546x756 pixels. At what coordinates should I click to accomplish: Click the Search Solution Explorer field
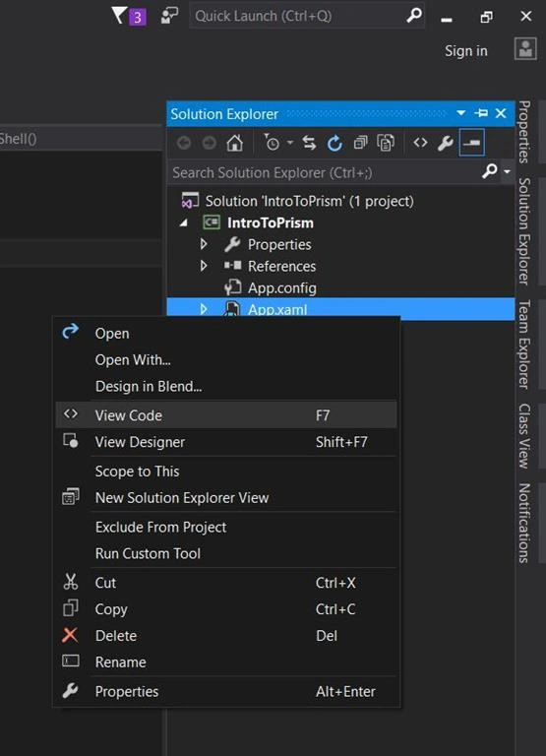(x=326, y=172)
